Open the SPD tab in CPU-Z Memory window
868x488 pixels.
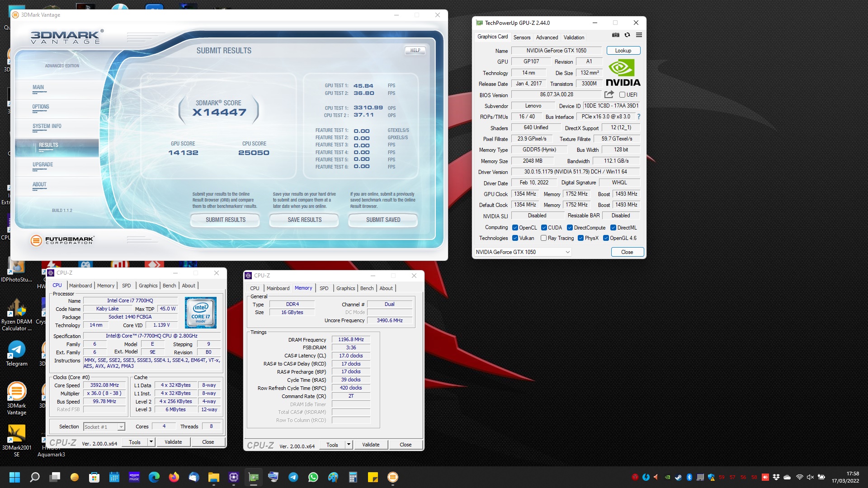tap(324, 288)
